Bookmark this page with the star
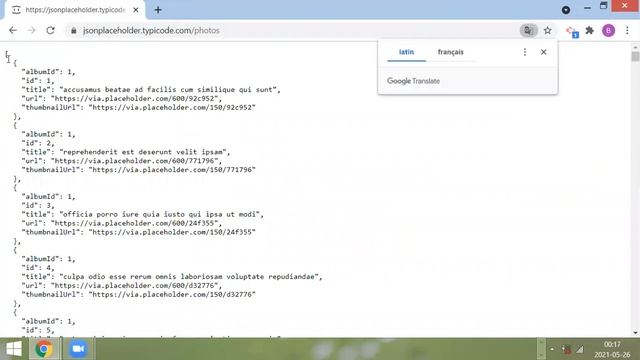Screen dimensions: 640x360 [547, 31]
